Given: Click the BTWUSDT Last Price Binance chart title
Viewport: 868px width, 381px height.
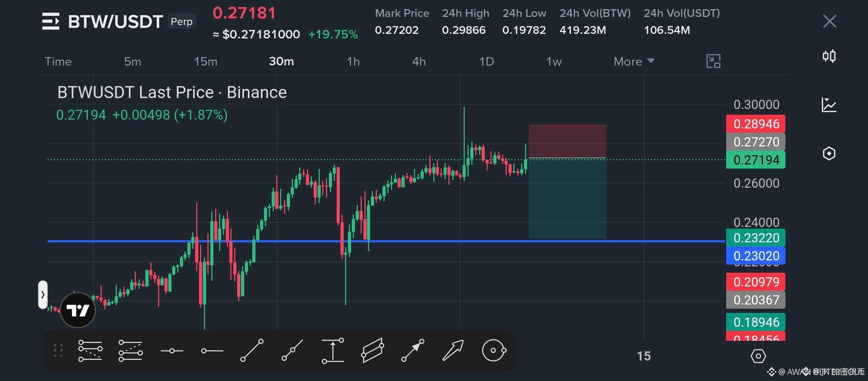Looking at the screenshot, I should 172,92.
